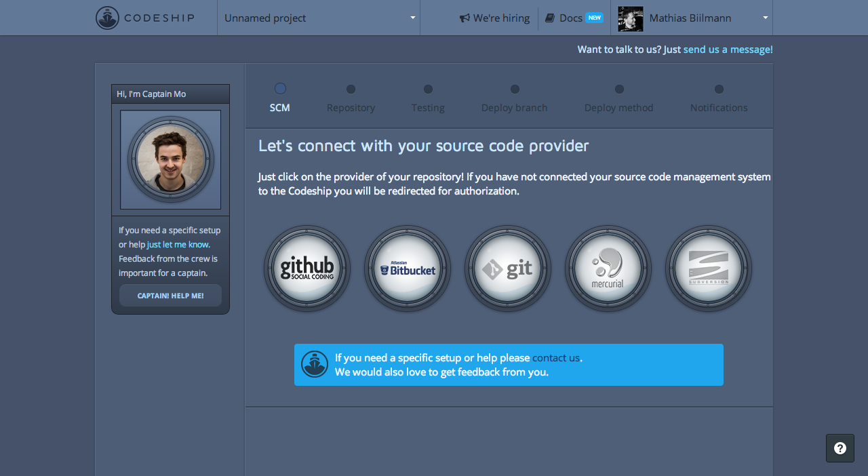
Task: Select the Mercurial provider porthole
Action: pyautogui.click(x=608, y=269)
